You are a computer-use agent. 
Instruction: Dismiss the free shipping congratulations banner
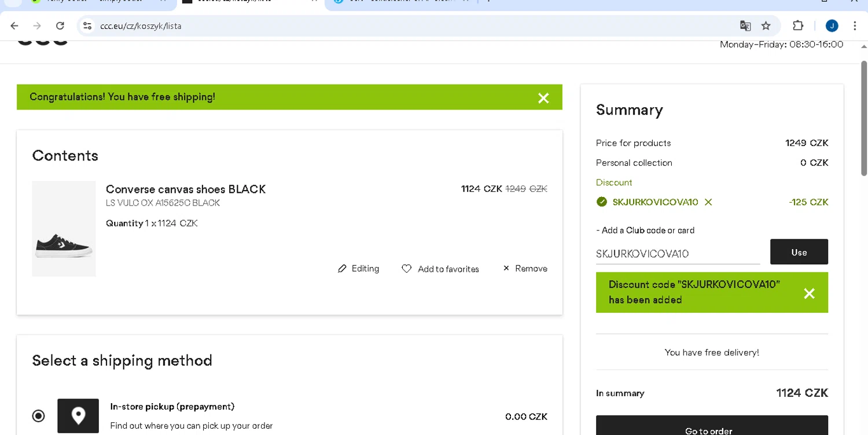[x=543, y=98]
